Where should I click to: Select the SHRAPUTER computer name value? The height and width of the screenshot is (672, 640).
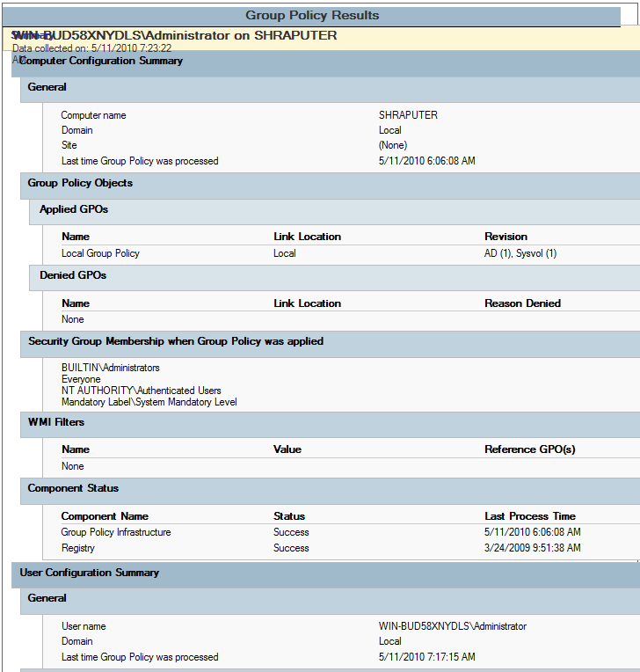[408, 115]
